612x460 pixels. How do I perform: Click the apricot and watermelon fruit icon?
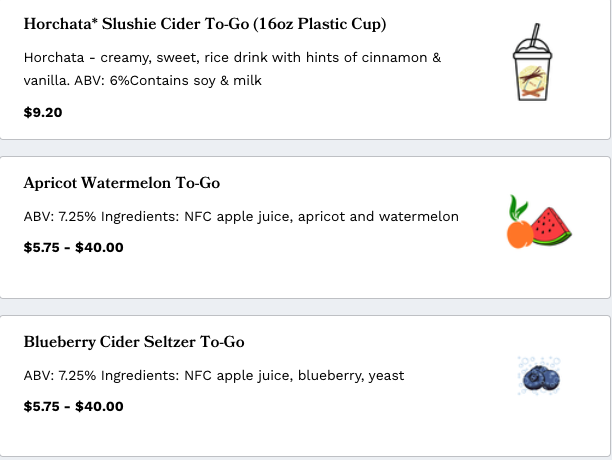(x=539, y=221)
